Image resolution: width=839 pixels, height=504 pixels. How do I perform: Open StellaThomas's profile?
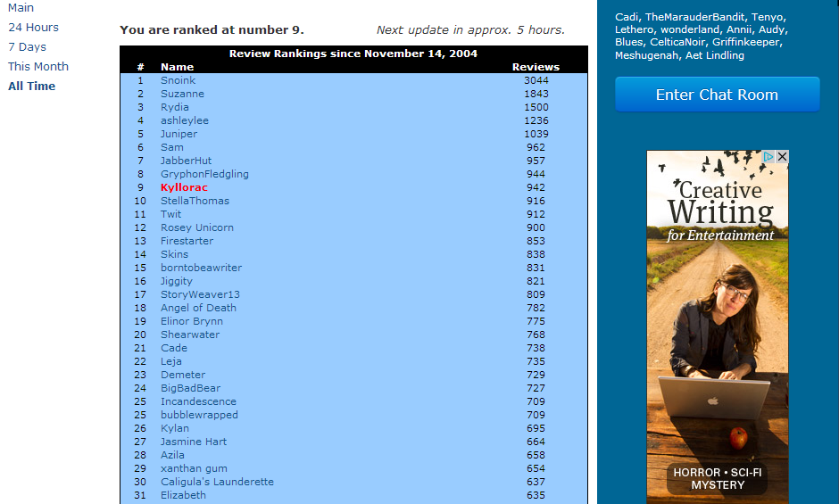pyautogui.click(x=195, y=201)
